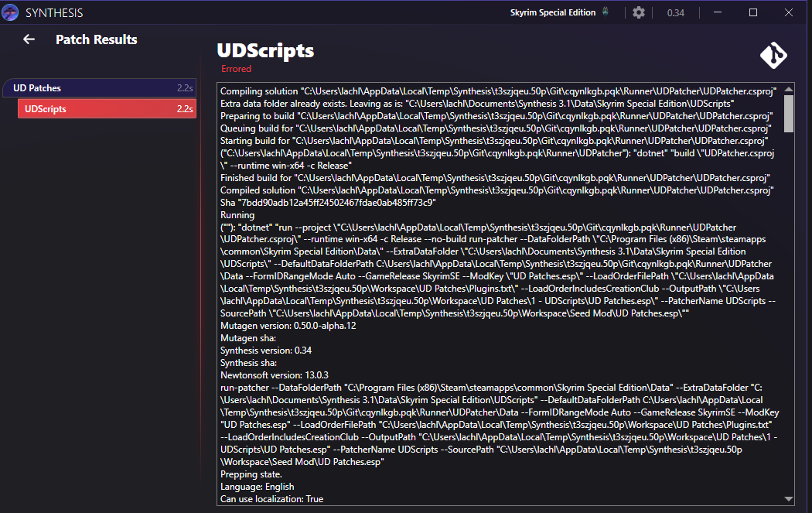Click the log scrollbar down arrow
The width and height of the screenshot is (812, 513).
click(789, 499)
